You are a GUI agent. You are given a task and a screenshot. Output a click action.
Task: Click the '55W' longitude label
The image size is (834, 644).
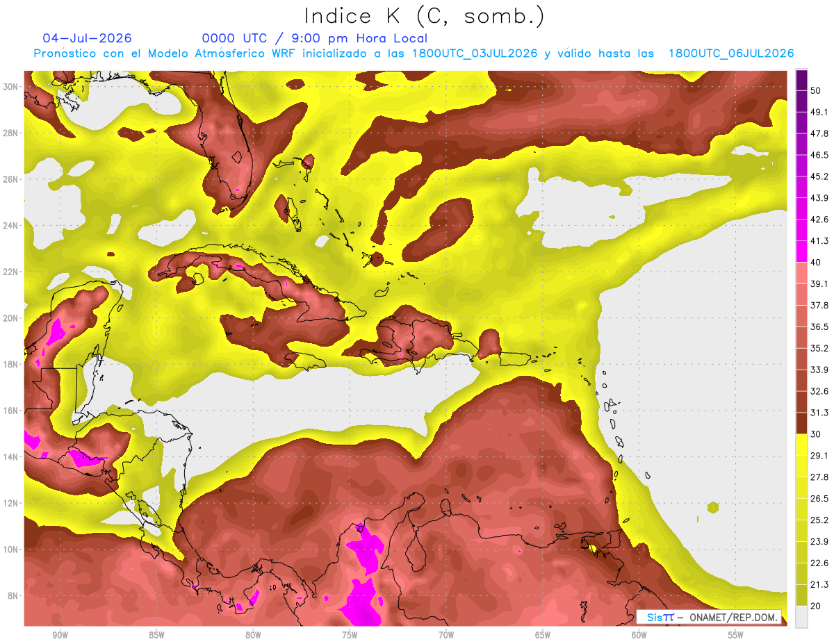(735, 636)
